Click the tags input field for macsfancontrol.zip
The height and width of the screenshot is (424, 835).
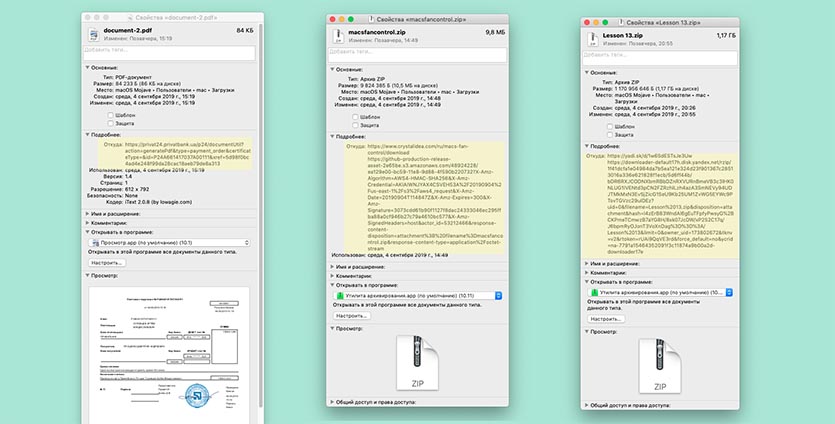pyautogui.click(x=416, y=56)
